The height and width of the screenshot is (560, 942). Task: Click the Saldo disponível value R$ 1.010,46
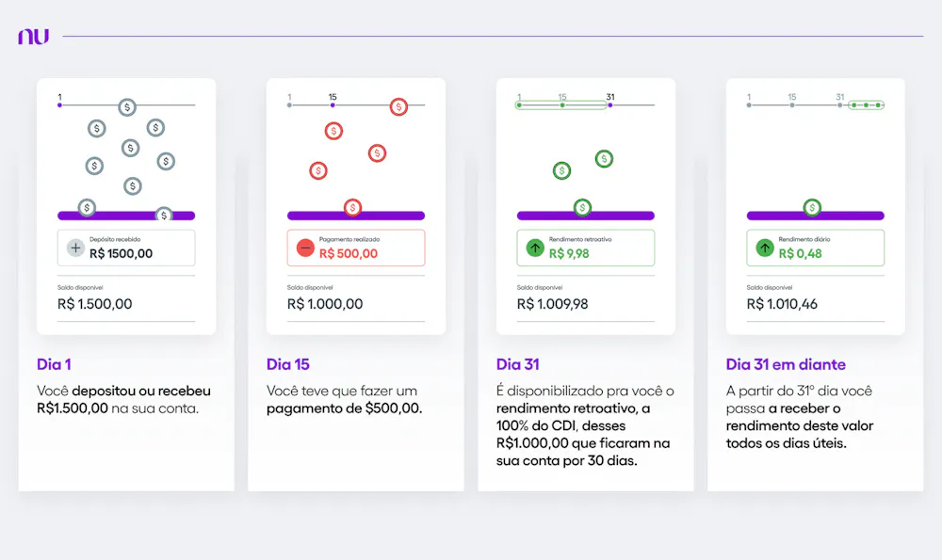pyautogui.click(x=783, y=304)
